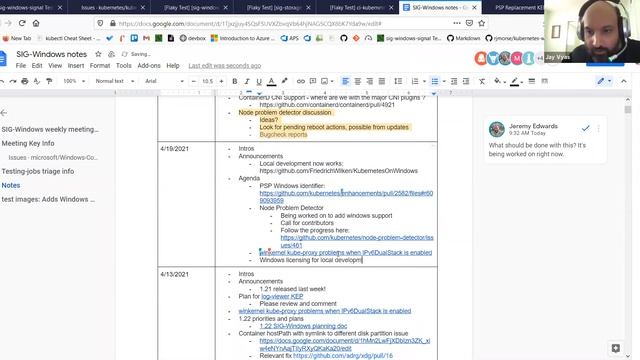Open the Normal text style dropdown
This screenshot has width=640, height=360.
pyautogui.click(x=115, y=81)
